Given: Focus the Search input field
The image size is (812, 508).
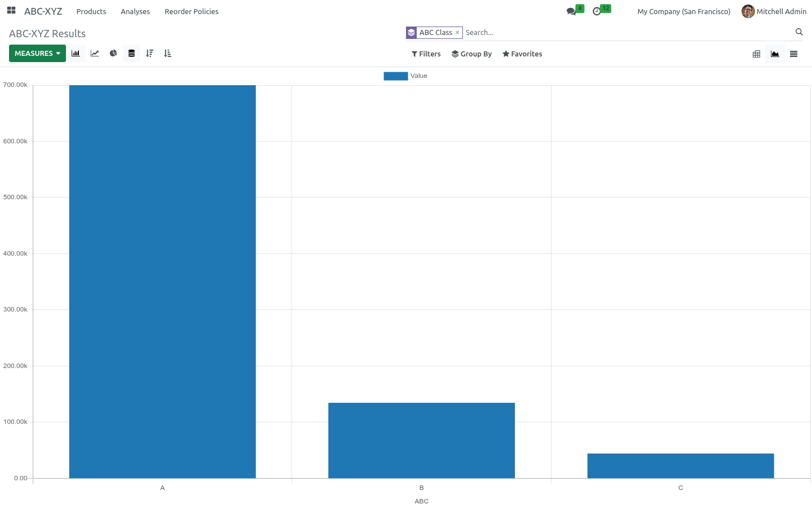Looking at the screenshot, I should click(x=627, y=33).
